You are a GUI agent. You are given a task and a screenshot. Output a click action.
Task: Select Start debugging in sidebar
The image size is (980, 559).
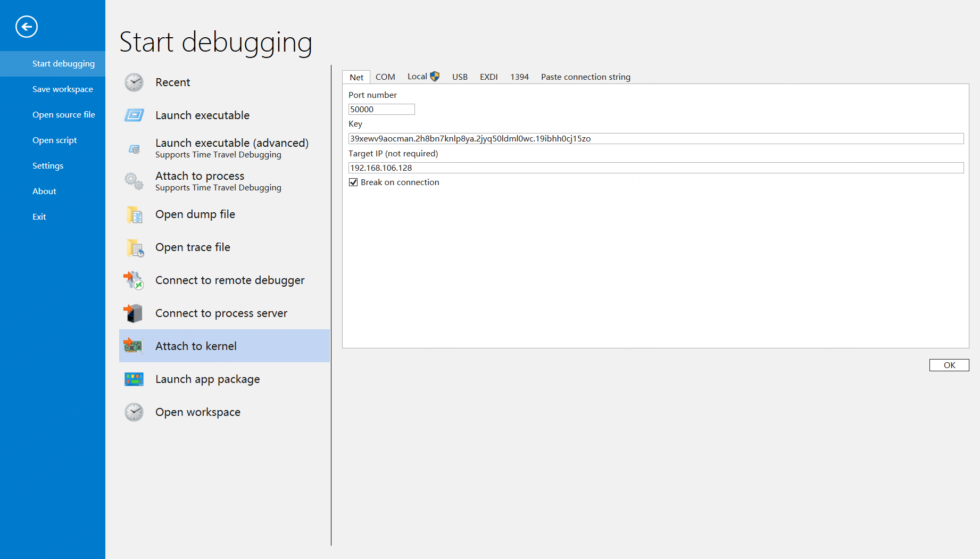point(53,64)
